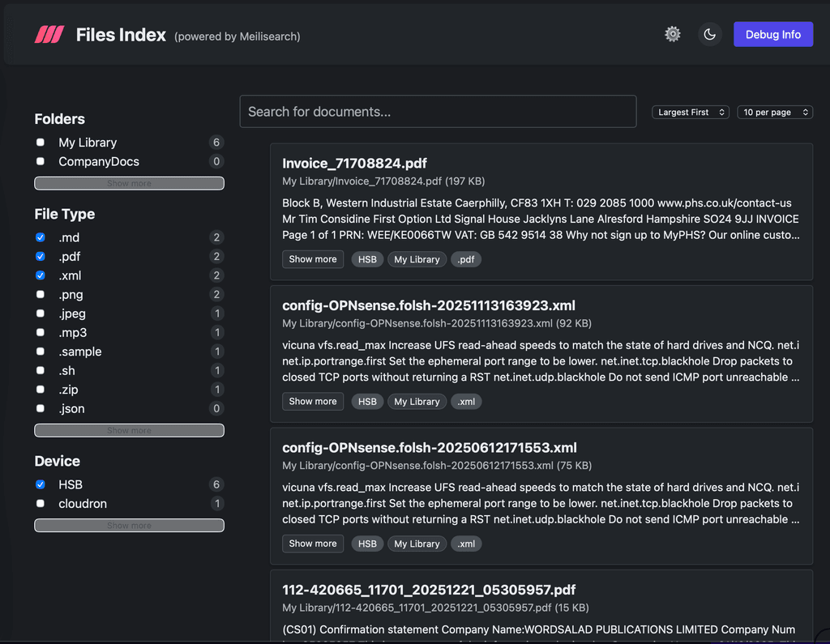Open settings with the gear icon
The height and width of the screenshot is (644, 830).
pyautogui.click(x=672, y=34)
